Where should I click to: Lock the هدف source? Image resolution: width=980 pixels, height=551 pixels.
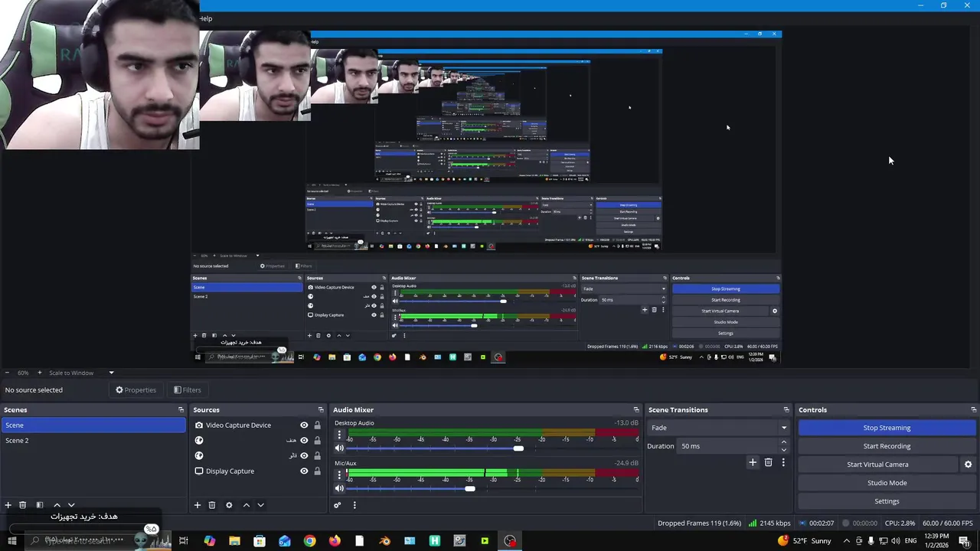point(317,441)
